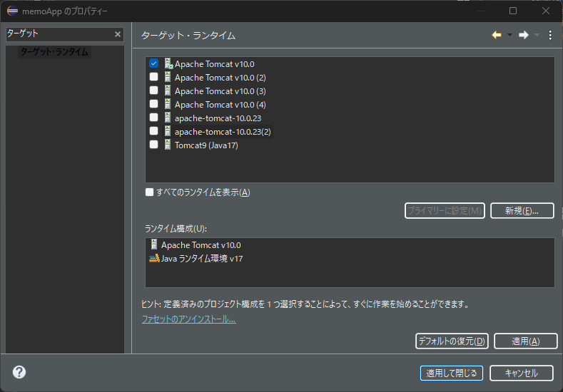The width and height of the screenshot is (563, 392).
Task: Check the Apache Tomcat v10.0 (4) checkbox
Action: 153,104
